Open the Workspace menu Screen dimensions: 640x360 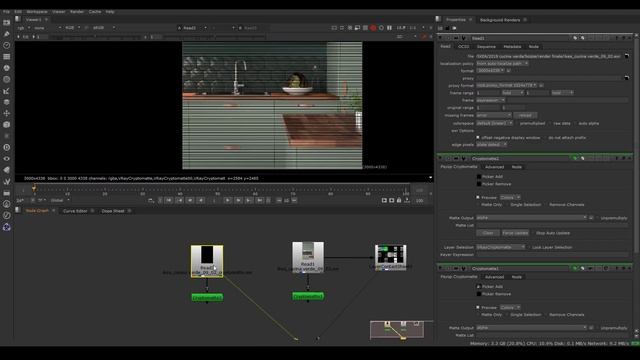[37, 11]
